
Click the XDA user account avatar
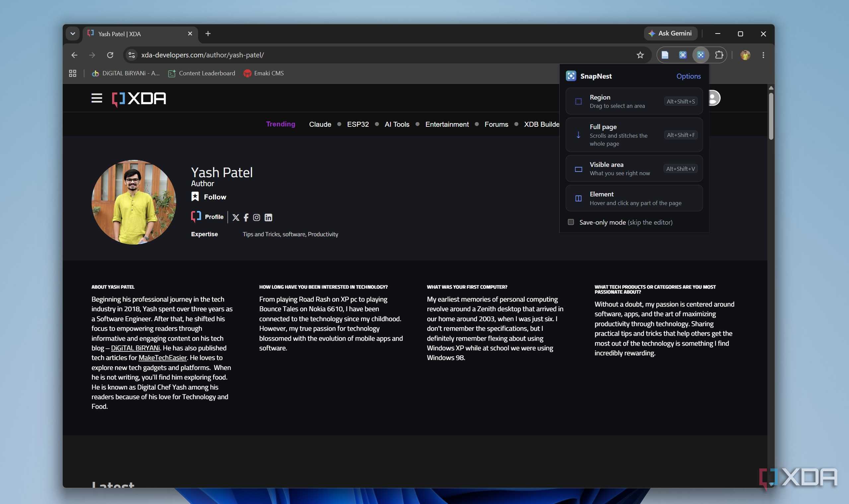click(715, 98)
